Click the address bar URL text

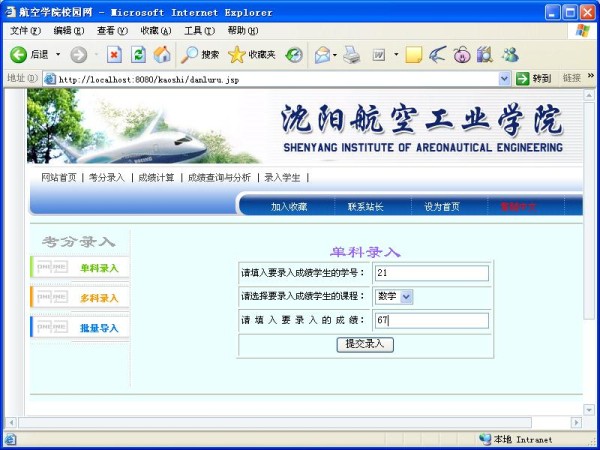pyautogui.click(x=149, y=80)
